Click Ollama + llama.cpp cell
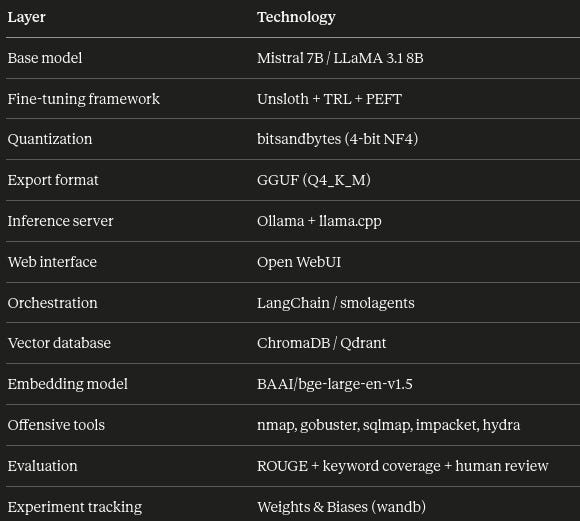Viewport: 580px width, 521px height. pos(319,221)
